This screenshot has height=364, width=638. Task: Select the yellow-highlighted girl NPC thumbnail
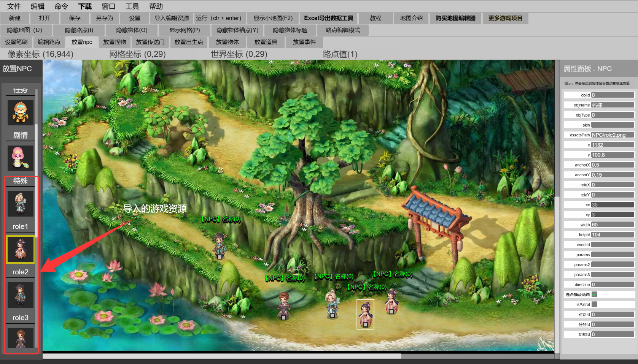coord(21,249)
